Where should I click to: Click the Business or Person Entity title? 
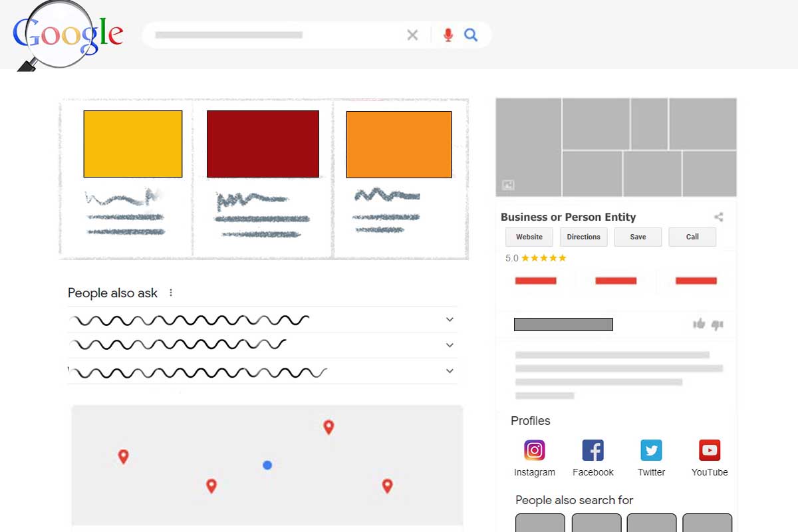(569, 217)
